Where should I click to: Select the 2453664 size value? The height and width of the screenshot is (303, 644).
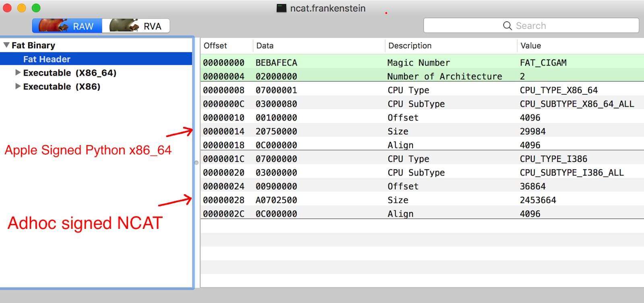(x=538, y=200)
